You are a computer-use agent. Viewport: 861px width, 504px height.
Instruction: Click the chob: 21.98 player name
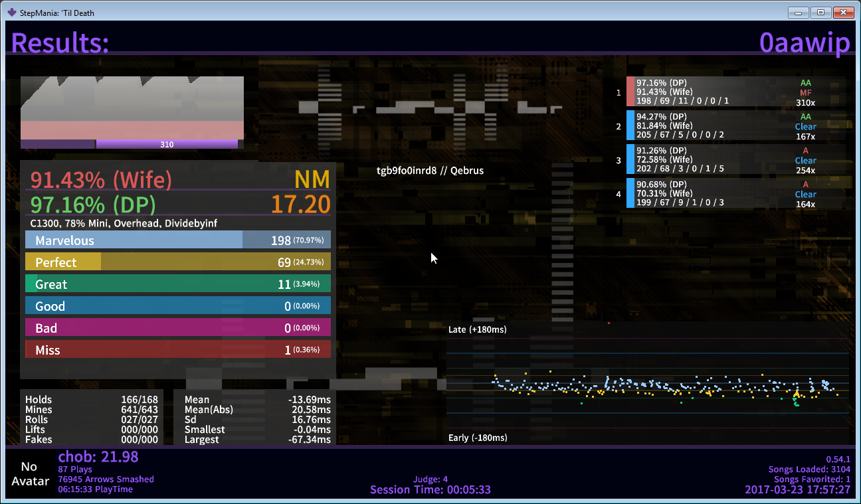coord(98,457)
